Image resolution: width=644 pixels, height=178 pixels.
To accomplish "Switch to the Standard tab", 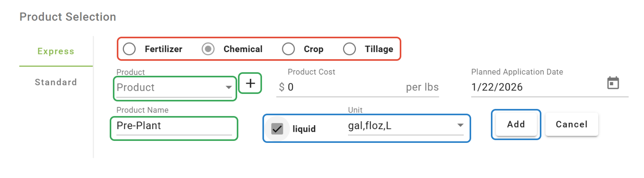I will 56,82.
